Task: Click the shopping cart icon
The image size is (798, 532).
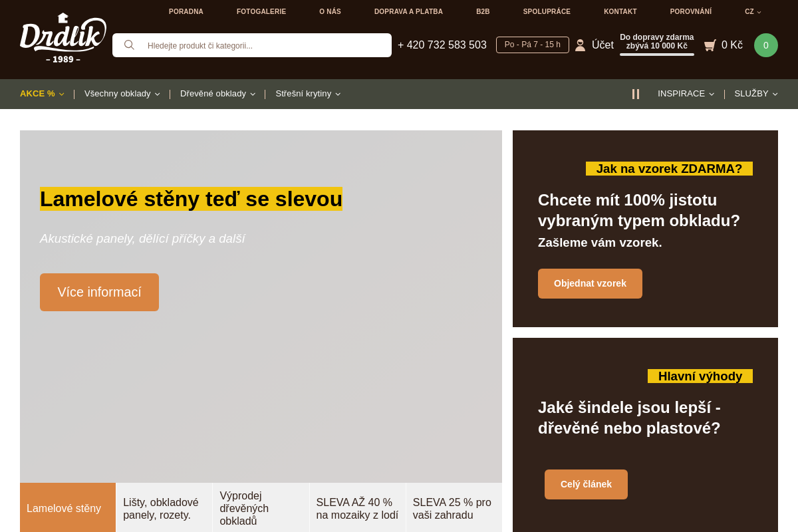Action: (711, 45)
